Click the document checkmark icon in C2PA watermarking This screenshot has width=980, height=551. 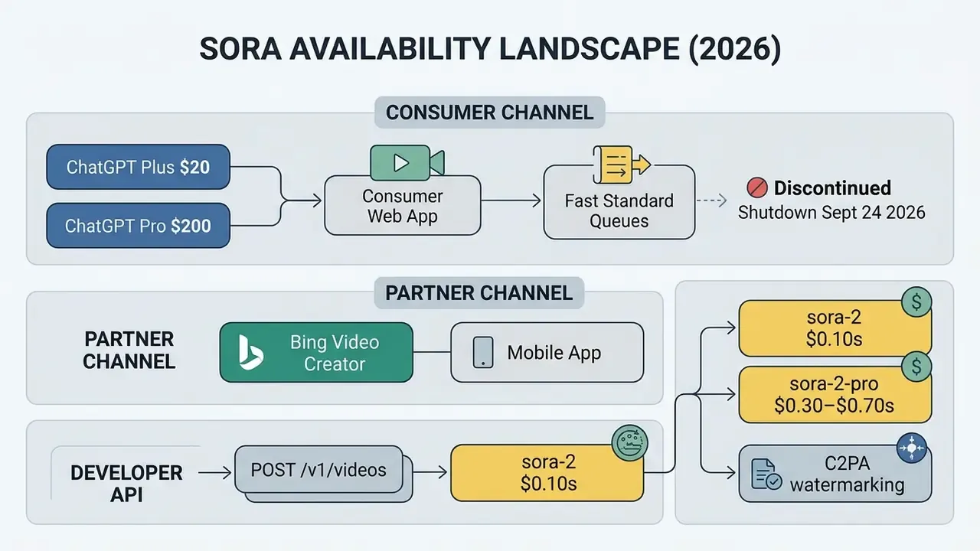[766, 474]
